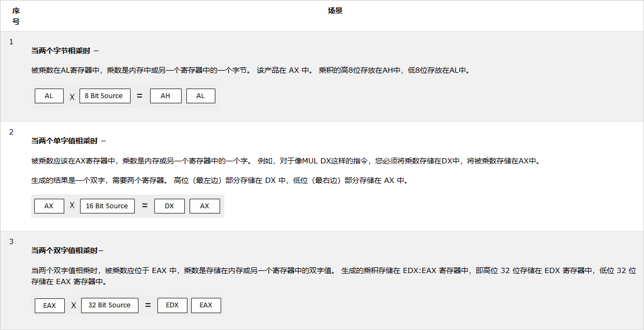Viewport: 644px width, 330px height.
Task: Click the EDX result box
Action: tap(172, 306)
